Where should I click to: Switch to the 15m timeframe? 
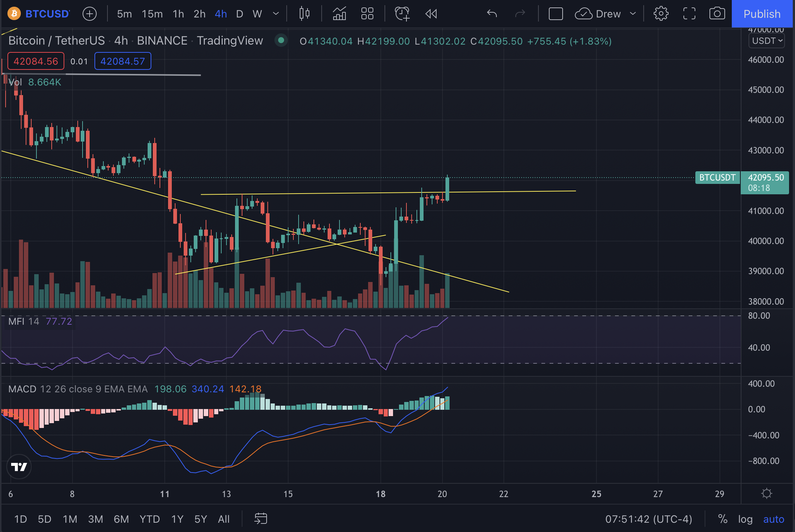[x=152, y=14]
